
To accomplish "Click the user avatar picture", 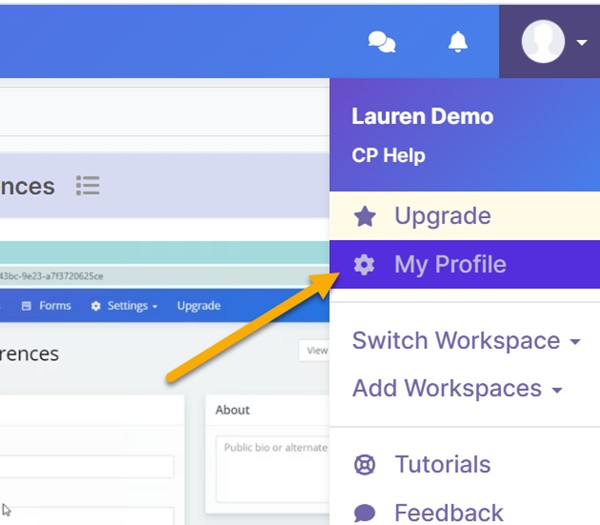I will (x=543, y=41).
